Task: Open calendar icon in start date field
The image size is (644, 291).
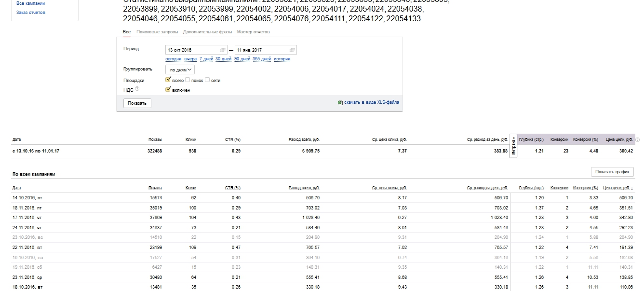Action: point(223,50)
